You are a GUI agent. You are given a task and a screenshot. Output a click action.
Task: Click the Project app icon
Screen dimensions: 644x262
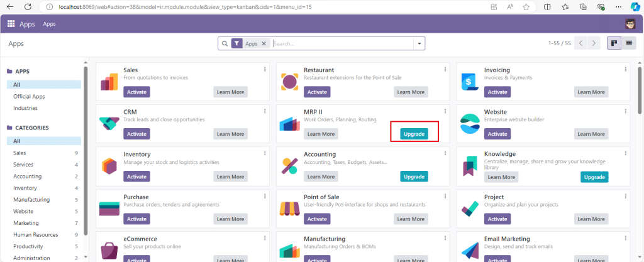tap(470, 209)
